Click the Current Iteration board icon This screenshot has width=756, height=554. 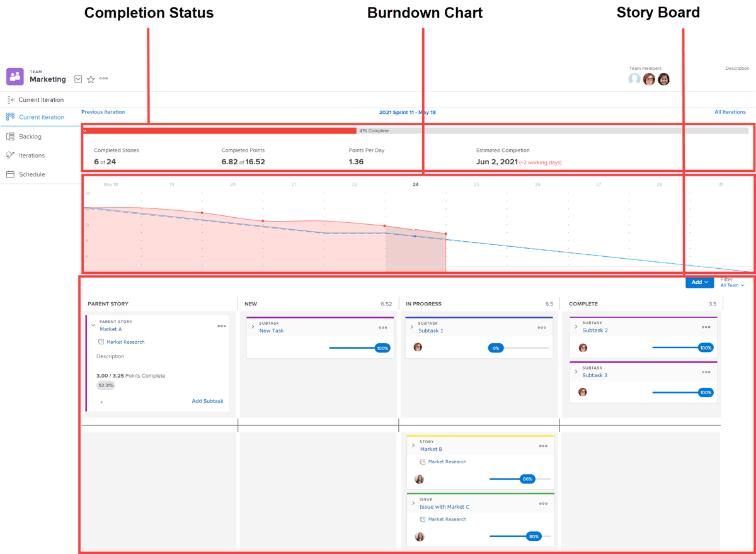point(9,116)
